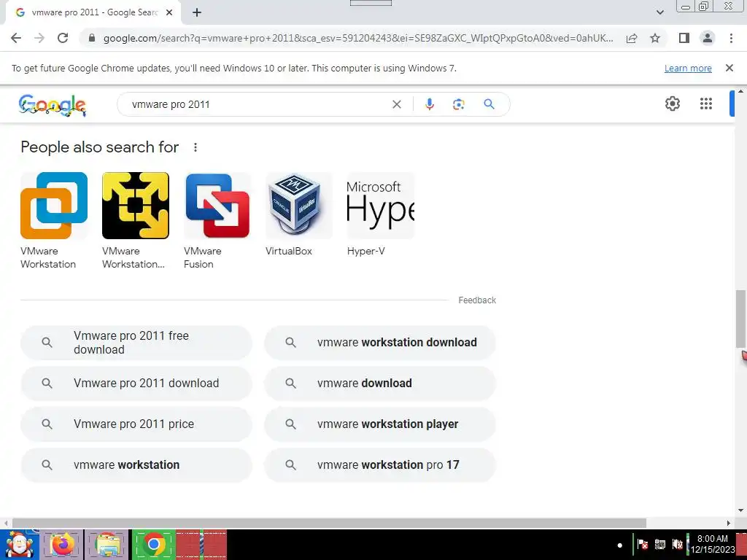Go to Google home via the logo

pos(53,105)
